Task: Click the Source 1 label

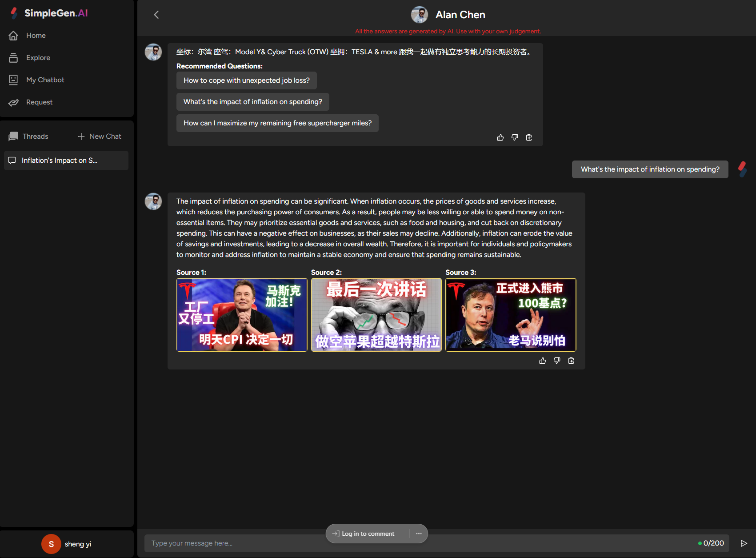Action: (x=191, y=273)
